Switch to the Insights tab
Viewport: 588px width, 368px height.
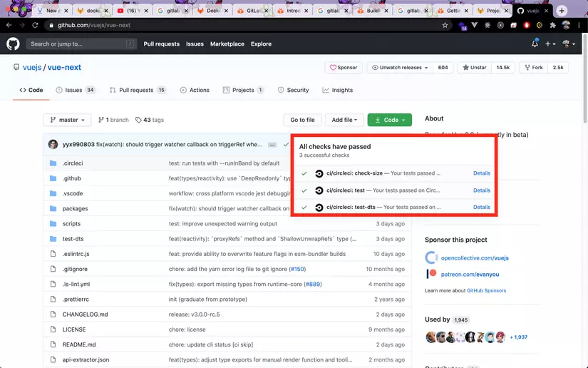338,90
